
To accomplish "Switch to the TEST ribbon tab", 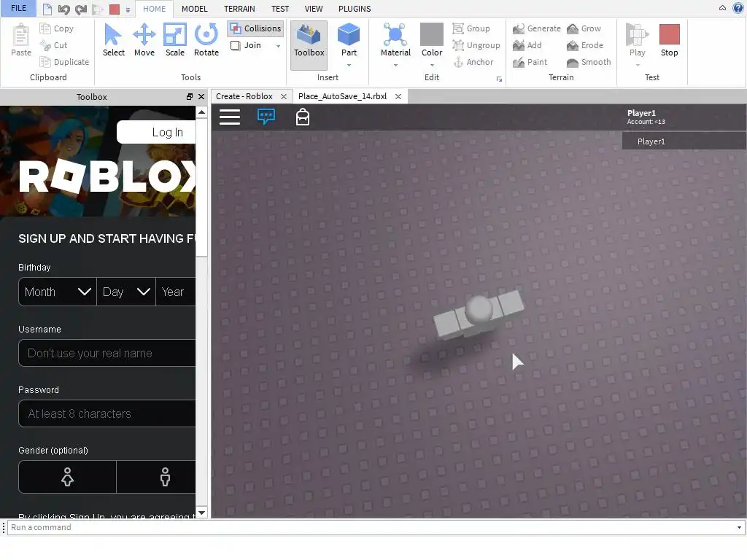I will coord(280,9).
